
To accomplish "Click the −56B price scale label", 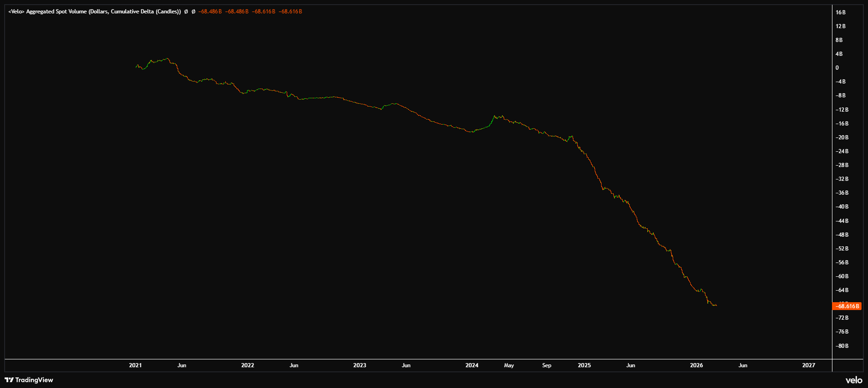I will point(842,263).
